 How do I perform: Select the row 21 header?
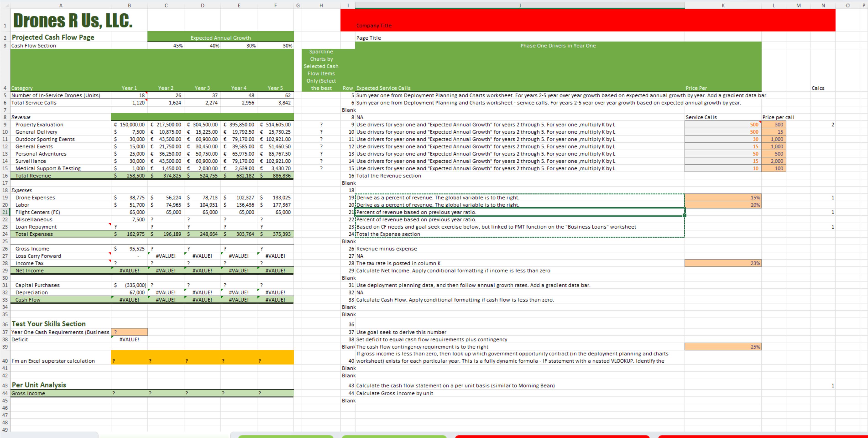point(5,212)
